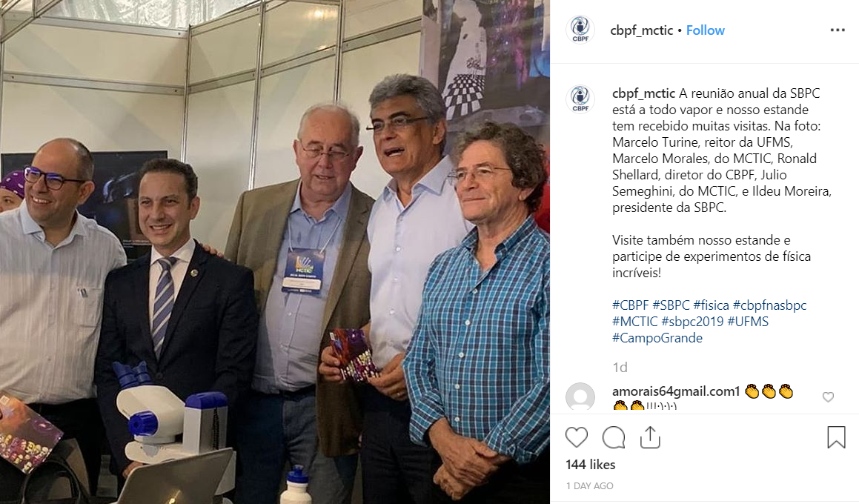
Task: Click the CBPF avatar in the post header
Action: (580, 30)
